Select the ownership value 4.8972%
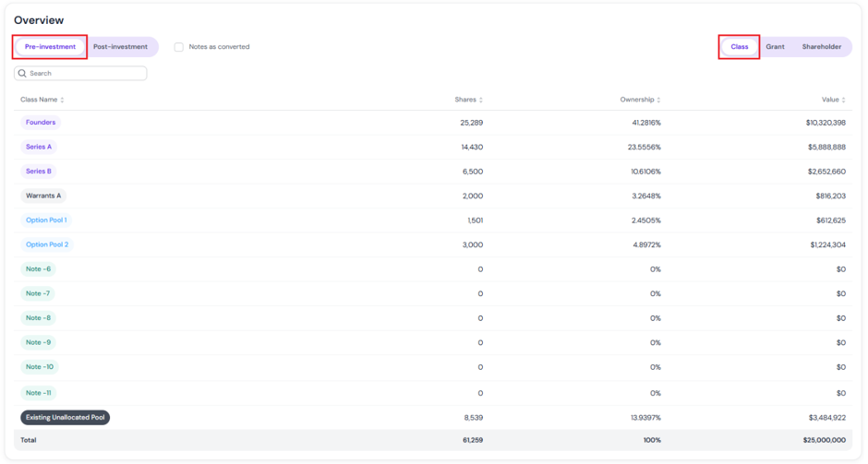The width and height of the screenshot is (868, 464). 646,244
